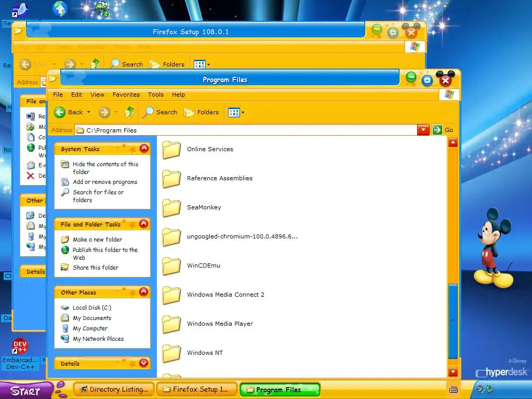This screenshot has height=399, width=532.
Task: Select the Reference Assemblies folder icon
Action: tap(171, 179)
